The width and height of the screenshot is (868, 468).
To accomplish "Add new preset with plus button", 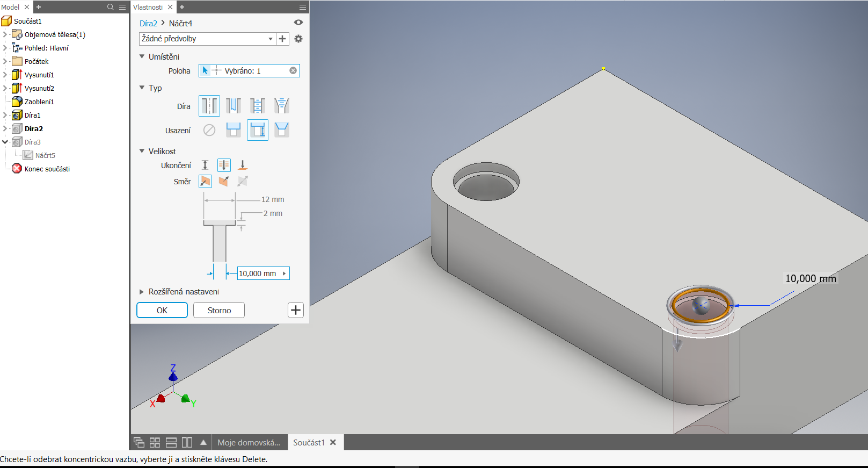I will [x=282, y=39].
